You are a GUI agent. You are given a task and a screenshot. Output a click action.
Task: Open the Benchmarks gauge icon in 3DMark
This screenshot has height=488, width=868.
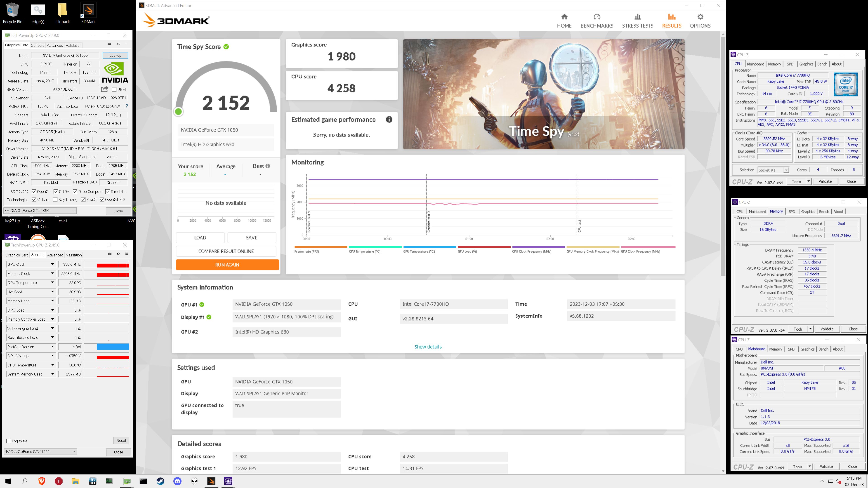point(597,17)
